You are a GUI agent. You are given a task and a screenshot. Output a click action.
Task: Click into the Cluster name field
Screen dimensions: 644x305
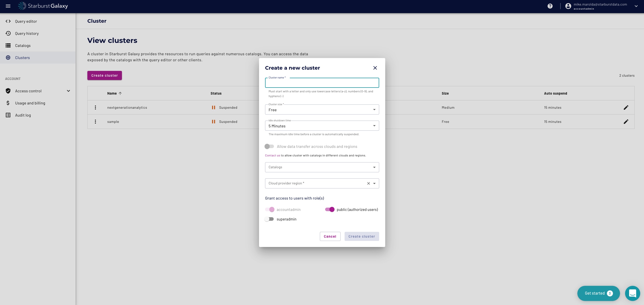coord(322,83)
